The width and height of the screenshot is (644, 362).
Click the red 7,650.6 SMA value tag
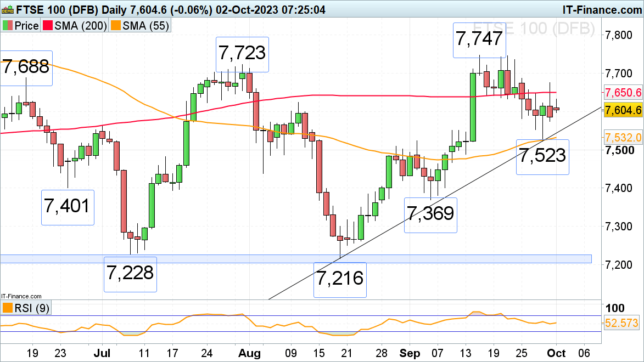pyautogui.click(x=623, y=92)
